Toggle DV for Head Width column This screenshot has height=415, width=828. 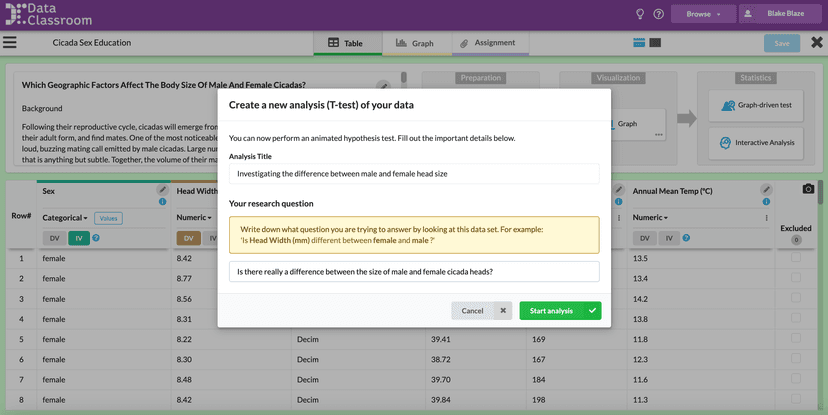[x=189, y=238]
